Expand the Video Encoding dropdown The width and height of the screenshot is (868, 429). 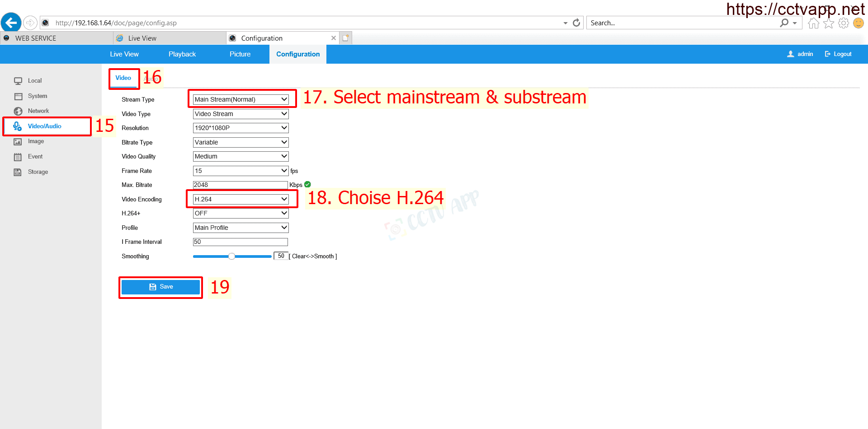coord(241,199)
